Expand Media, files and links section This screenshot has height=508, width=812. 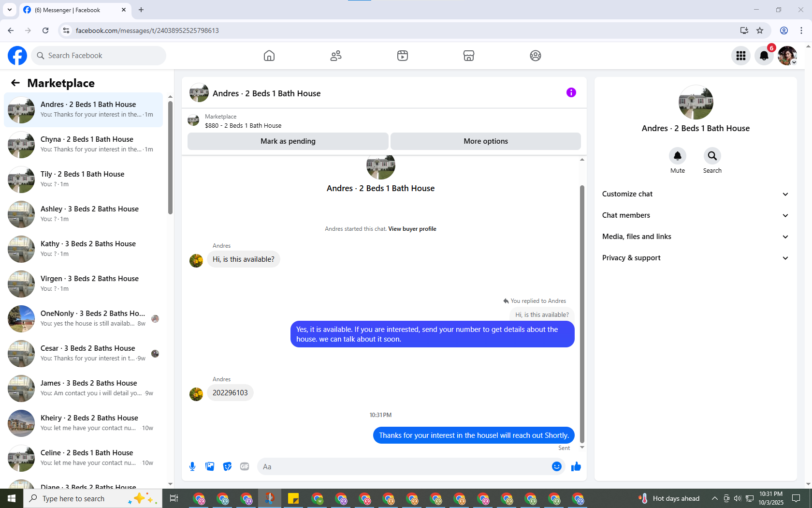click(696, 237)
